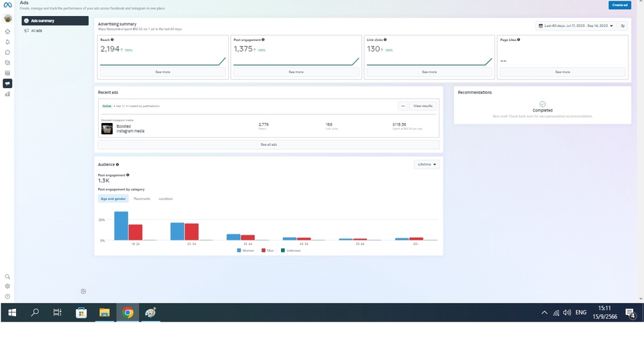This screenshot has width=644, height=362.
Task: Click the Men legend red swatch
Action: coord(264,251)
